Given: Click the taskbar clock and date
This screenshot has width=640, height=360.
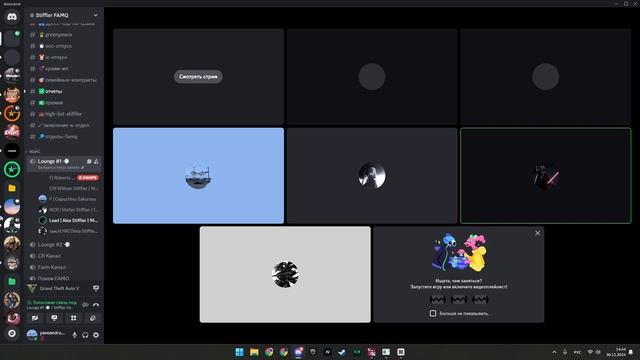Looking at the screenshot, I should (x=616, y=352).
